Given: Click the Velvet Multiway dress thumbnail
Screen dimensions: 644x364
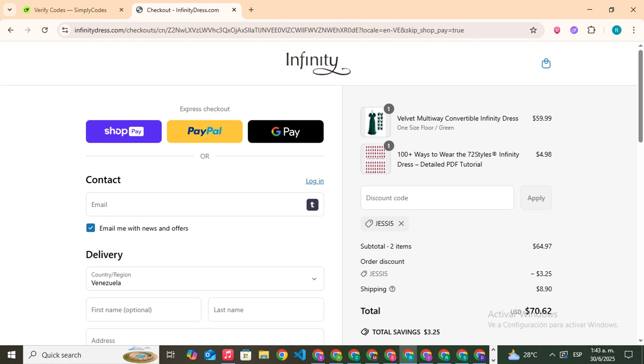Looking at the screenshot, I should pos(376,122).
